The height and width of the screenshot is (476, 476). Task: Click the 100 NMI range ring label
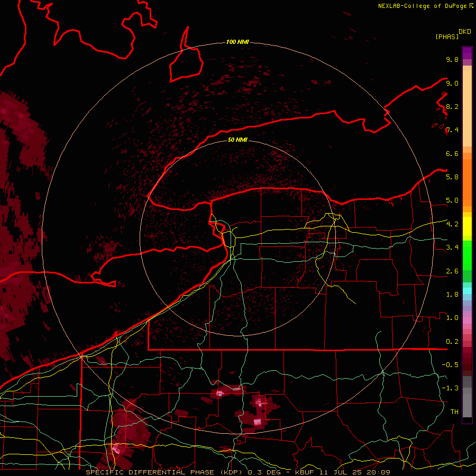coord(237,42)
